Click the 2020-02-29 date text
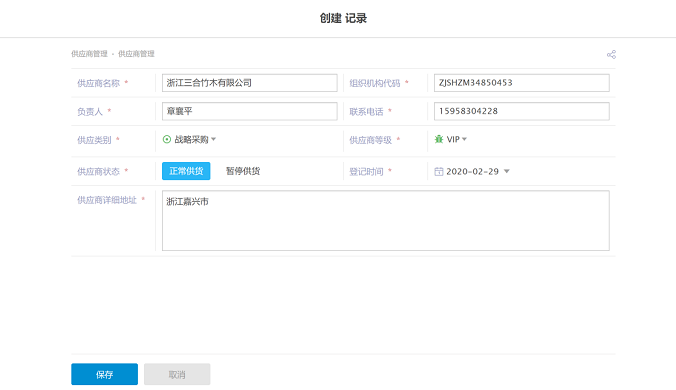676x390 pixels. [x=473, y=172]
